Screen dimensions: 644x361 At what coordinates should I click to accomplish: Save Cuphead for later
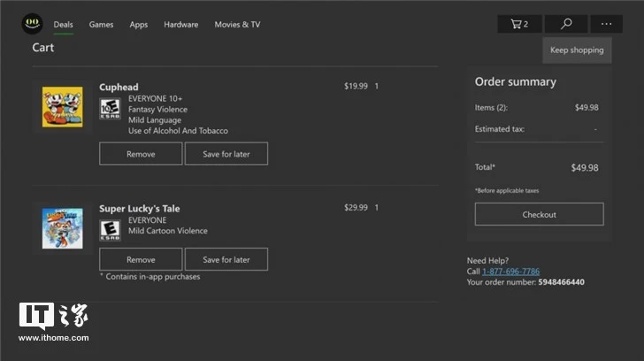tap(226, 154)
